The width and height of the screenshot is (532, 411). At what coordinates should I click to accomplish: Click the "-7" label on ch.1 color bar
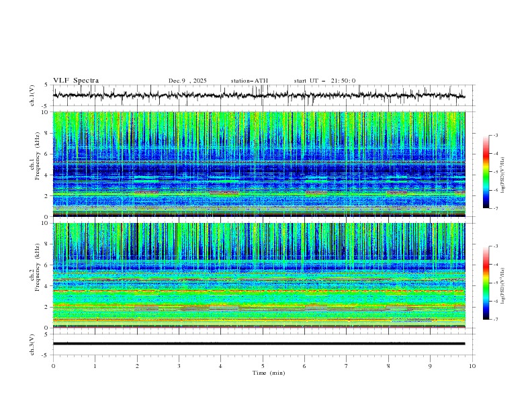tap(495, 208)
